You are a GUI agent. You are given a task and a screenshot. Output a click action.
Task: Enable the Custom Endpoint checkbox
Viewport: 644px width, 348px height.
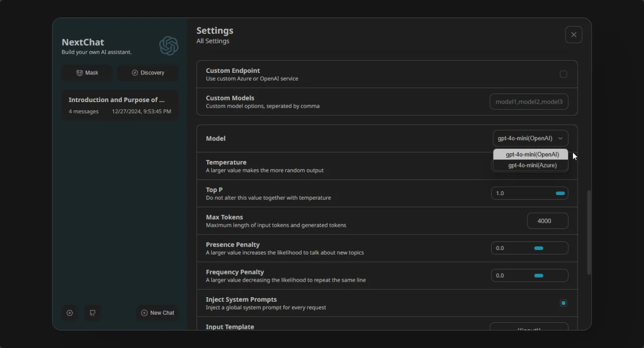point(563,74)
